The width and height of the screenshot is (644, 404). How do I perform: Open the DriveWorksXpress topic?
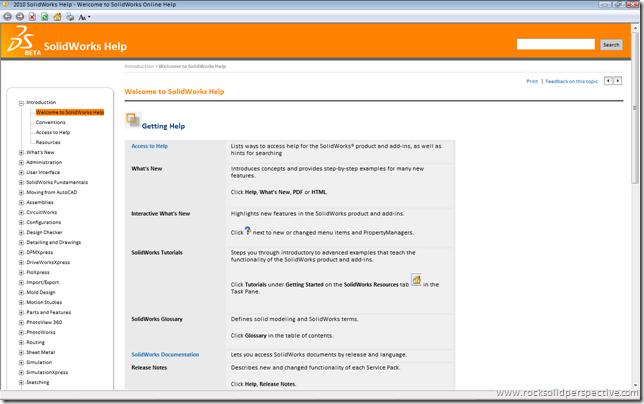(x=48, y=262)
